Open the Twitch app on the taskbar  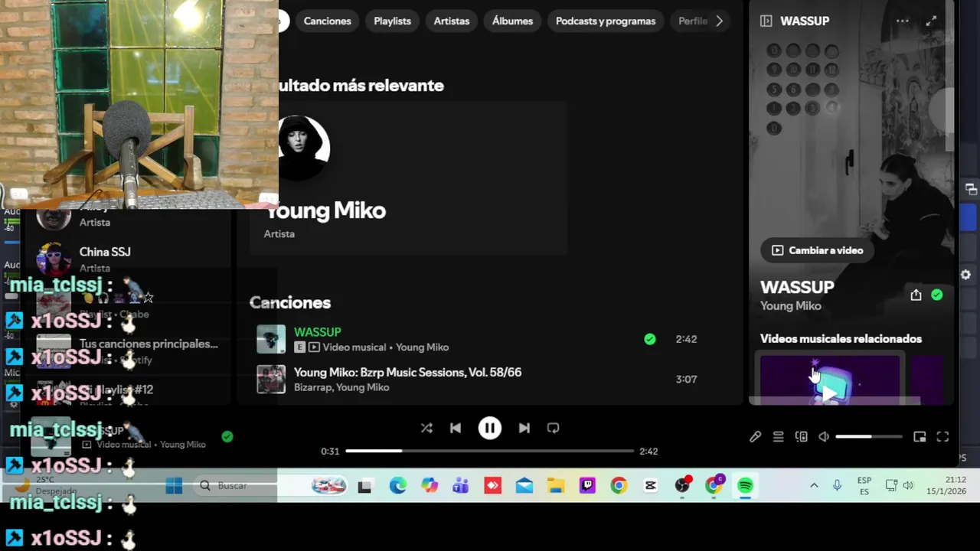[x=587, y=485]
